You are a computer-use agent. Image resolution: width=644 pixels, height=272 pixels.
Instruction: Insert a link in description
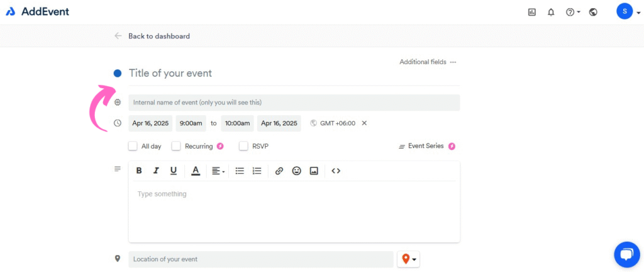(279, 171)
